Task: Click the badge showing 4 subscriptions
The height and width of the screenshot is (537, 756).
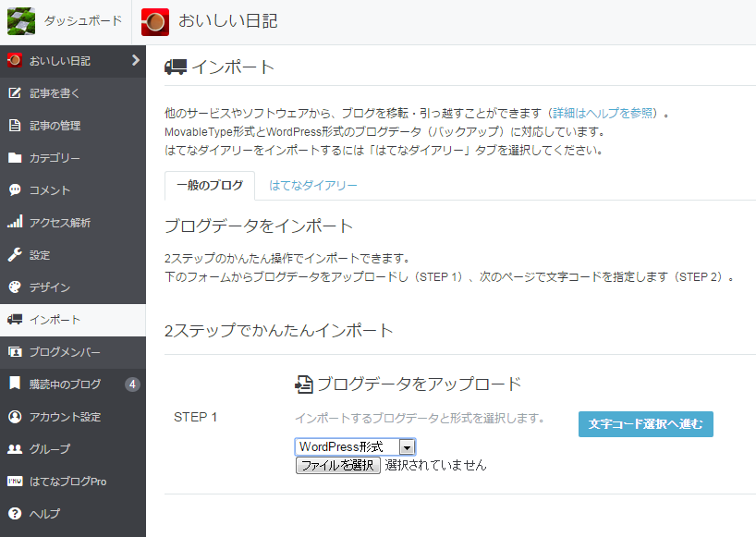Action: pyautogui.click(x=132, y=384)
